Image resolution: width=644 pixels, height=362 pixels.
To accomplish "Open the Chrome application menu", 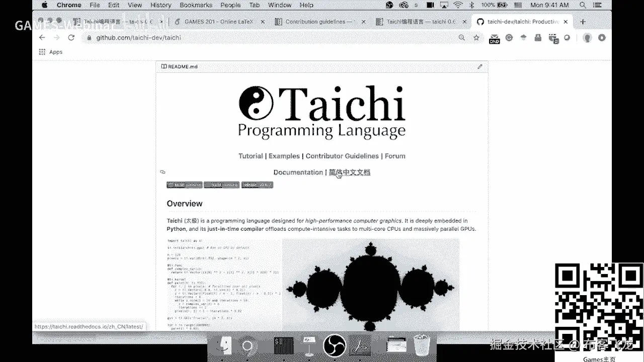I will pyautogui.click(x=69, y=5).
